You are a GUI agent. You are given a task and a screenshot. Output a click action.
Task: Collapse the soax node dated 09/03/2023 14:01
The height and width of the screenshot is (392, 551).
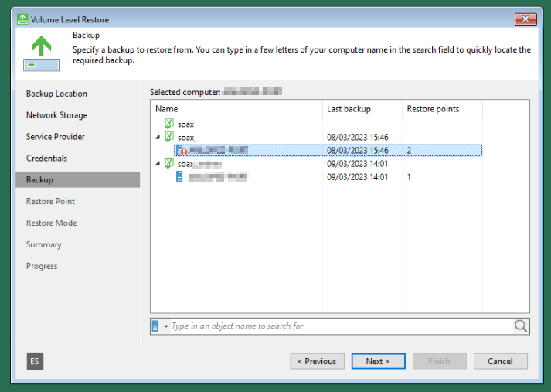pos(158,164)
